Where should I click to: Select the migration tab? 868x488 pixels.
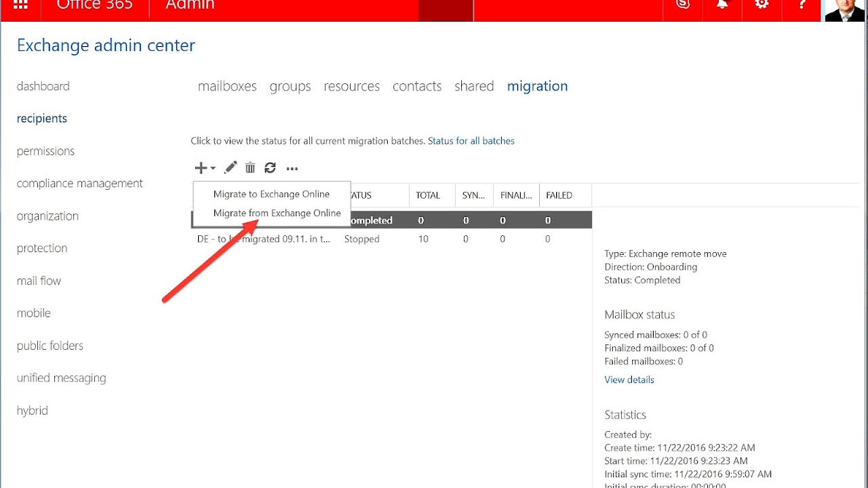click(537, 87)
